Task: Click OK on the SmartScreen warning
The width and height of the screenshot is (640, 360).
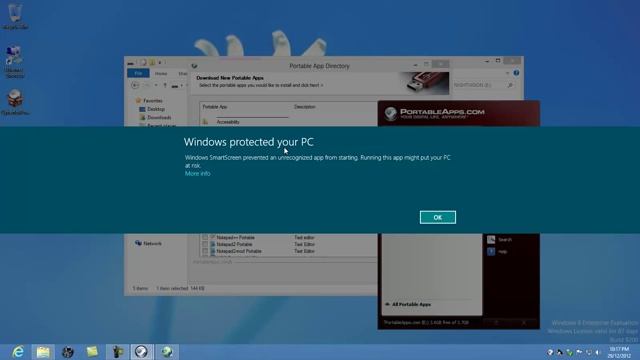Action: [438, 218]
